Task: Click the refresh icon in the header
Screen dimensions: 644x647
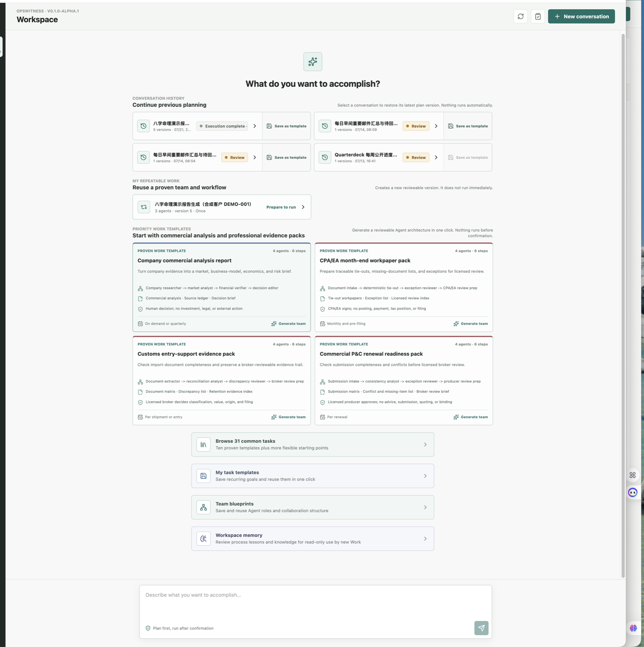Action: (x=520, y=17)
